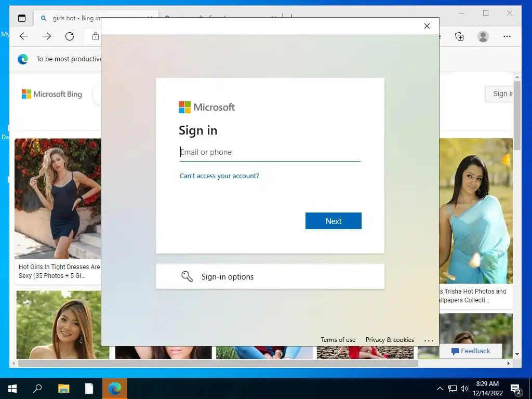
Task: Open Collections icon in Edge toolbar
Action: coord(459,36)
